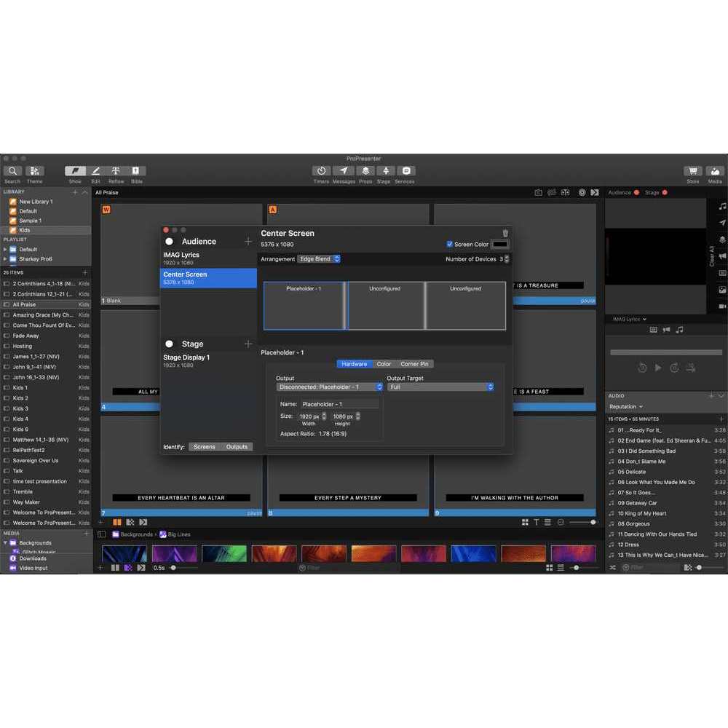Collapse the Backgrounds media folder
The height and width of the screenshot is (728, 728).
click(x=5, y=543)
